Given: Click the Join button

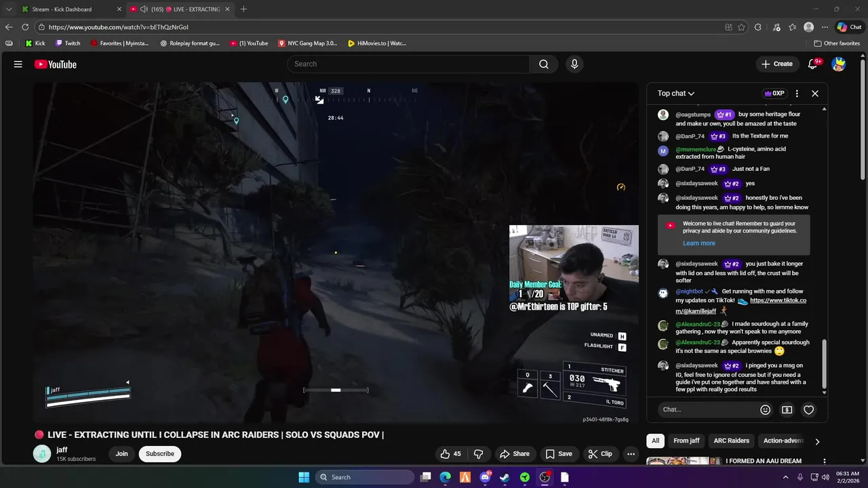Looking at the screenshot, I should coord(121,454).
